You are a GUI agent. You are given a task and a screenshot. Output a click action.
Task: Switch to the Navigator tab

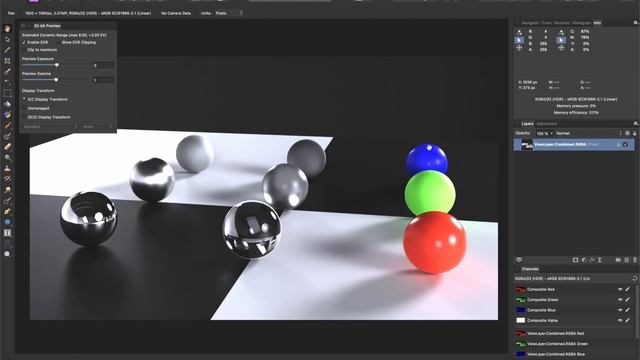tap(530, 23)
